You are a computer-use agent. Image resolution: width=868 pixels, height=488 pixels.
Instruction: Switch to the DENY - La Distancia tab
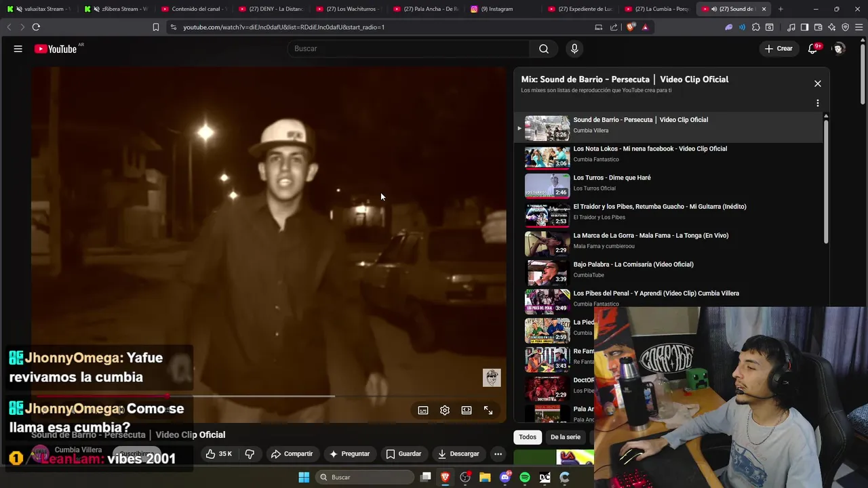pyautogui.click(x=271, y=9)
